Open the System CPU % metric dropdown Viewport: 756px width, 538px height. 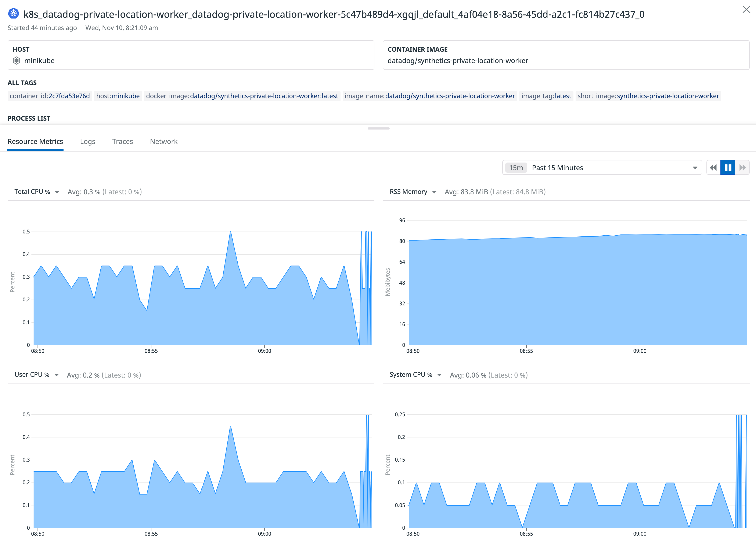click(x=439, y=375)
